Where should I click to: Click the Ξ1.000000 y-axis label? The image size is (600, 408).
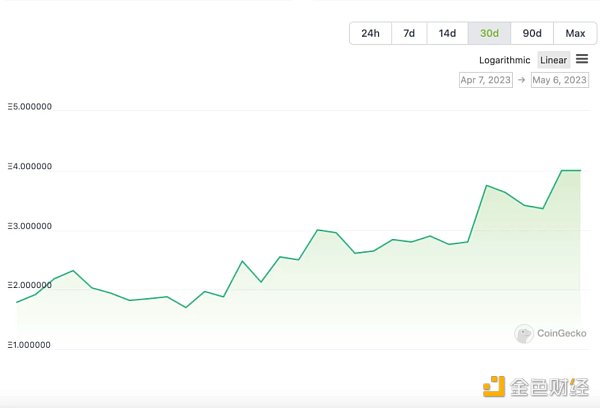[x=30, y=345]
